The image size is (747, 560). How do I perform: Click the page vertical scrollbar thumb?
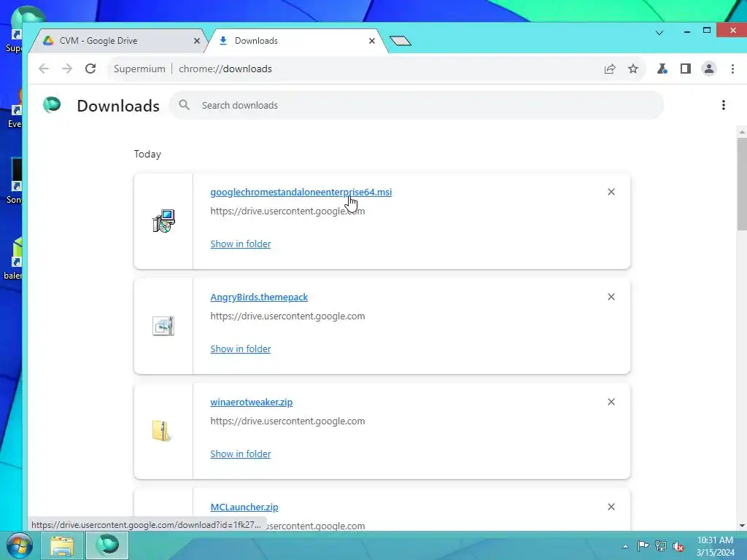[742, 183]
